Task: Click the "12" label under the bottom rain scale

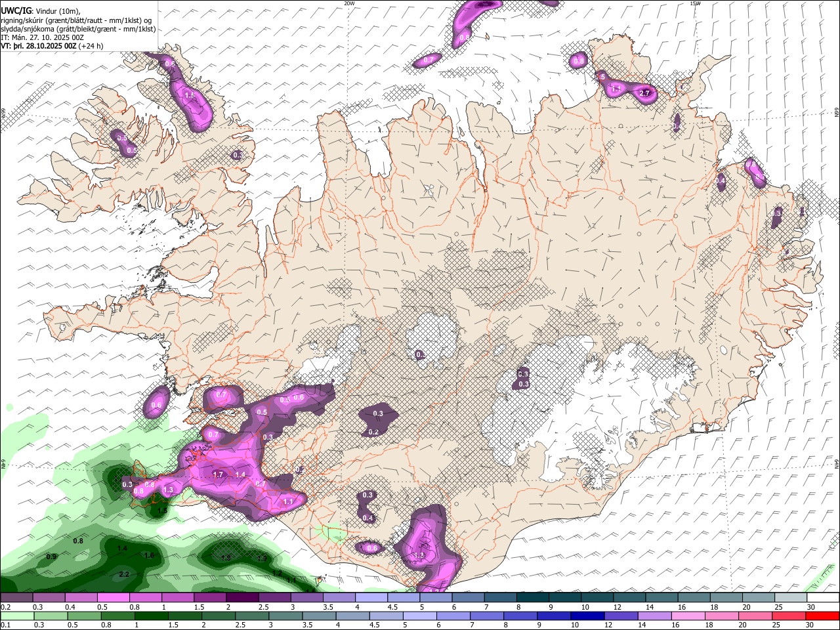Action: pyautogui.click(x=608, y=625)
